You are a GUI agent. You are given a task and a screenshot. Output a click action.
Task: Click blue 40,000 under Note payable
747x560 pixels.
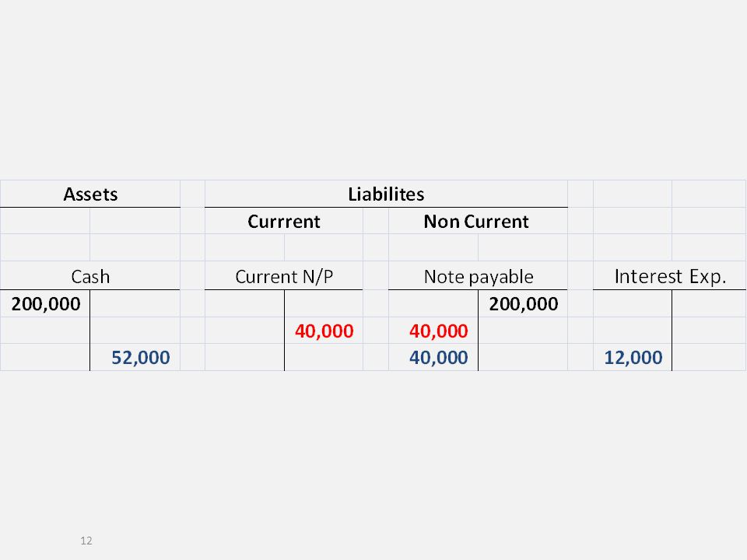pos(439,357)
